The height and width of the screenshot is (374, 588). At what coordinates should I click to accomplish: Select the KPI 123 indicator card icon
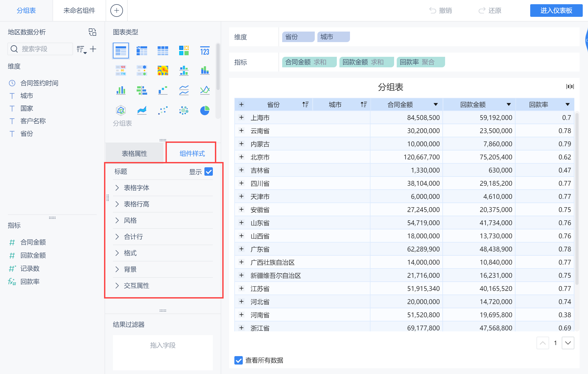(x=205, y=50)
